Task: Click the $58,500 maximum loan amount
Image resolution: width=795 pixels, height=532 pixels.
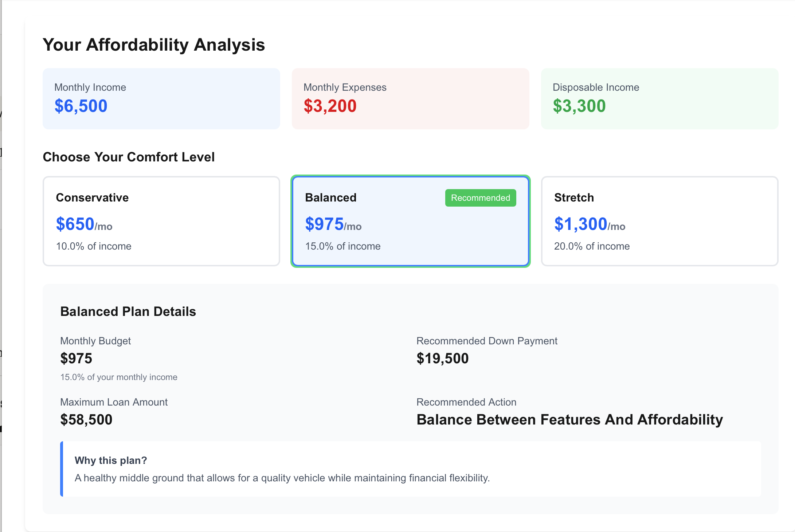Action: (86, 420)
